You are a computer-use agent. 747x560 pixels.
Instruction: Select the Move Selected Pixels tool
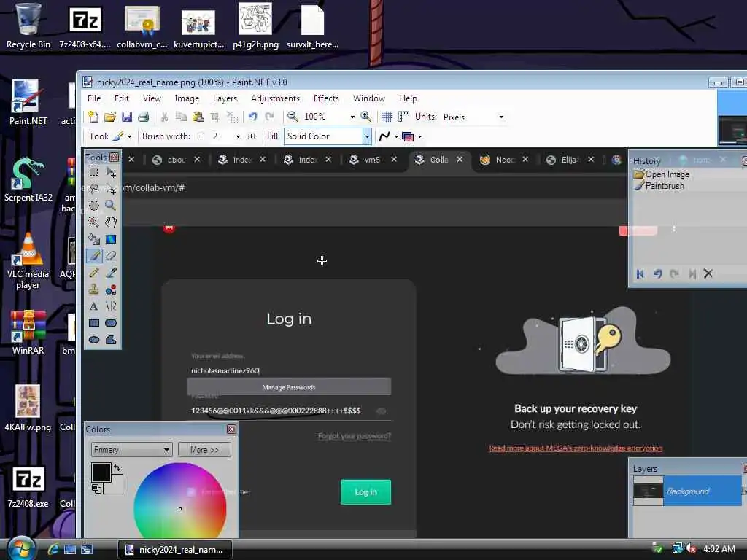[111, 172]
